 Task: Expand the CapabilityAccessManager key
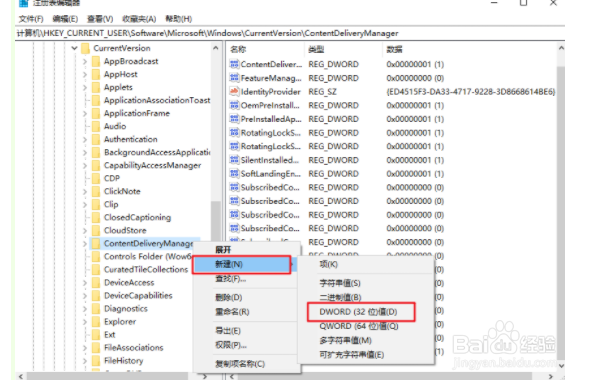(85, 165)
